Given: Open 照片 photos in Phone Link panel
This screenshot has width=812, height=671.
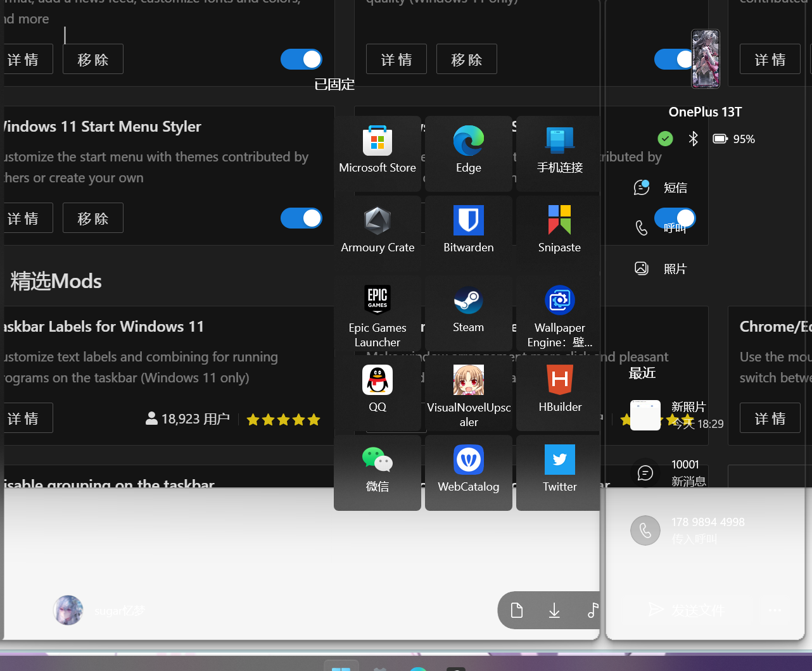Looking at the screenshot, I should (x=661, y=268).
